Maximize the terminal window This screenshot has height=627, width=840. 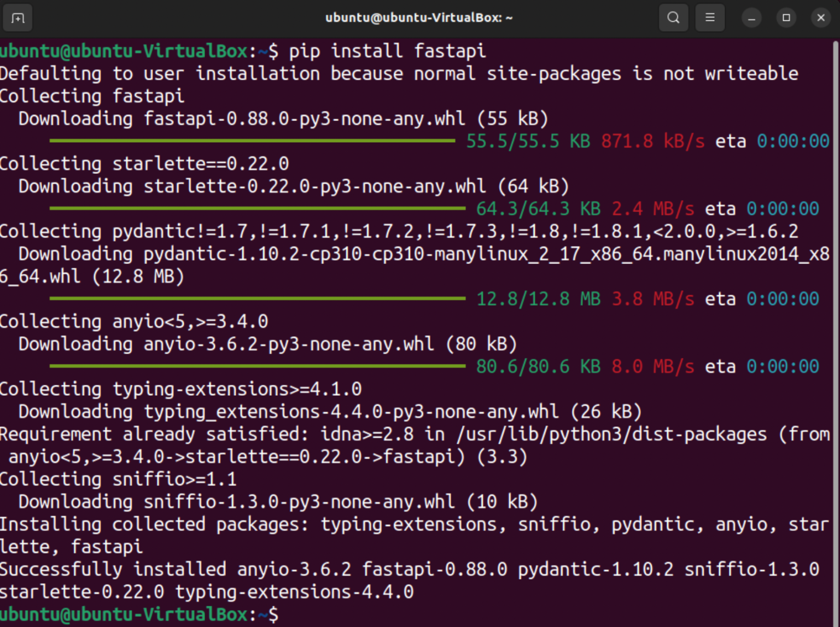point(786,17)
